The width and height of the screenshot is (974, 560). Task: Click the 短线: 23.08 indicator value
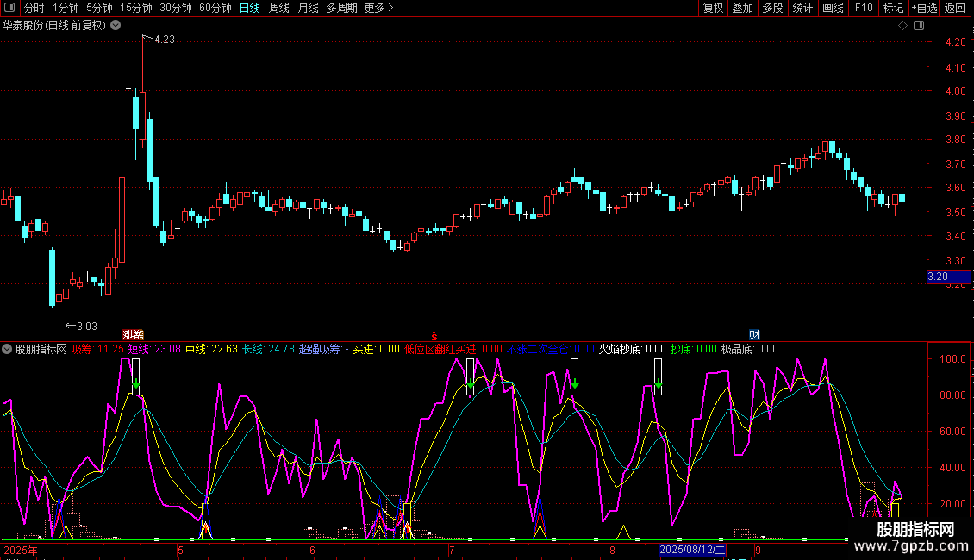(154, 349)
